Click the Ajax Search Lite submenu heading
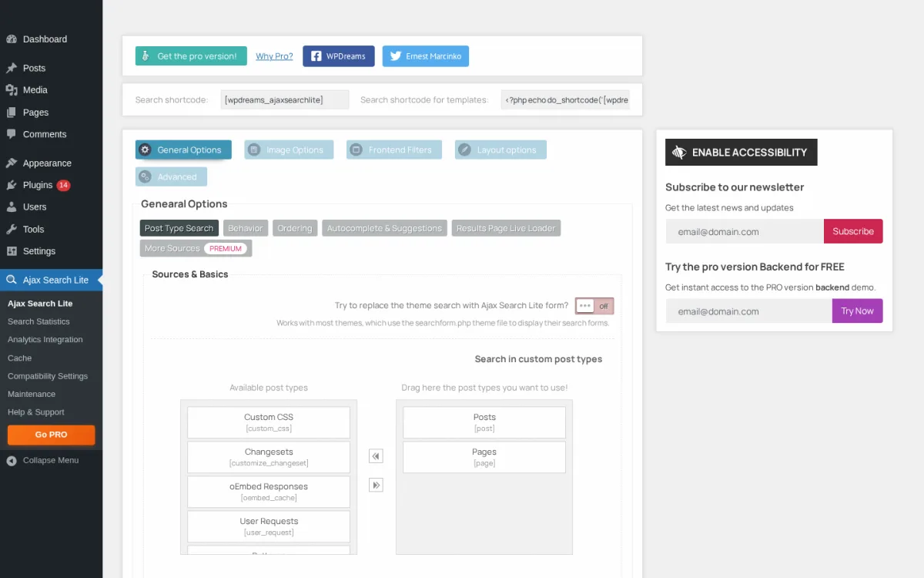Screen dimensions: 924x578 40,304
